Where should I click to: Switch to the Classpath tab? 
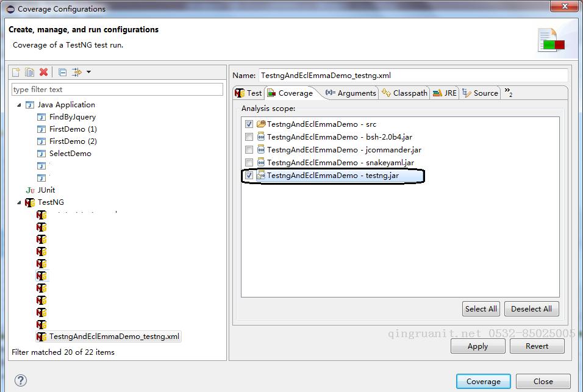[404, 93]
